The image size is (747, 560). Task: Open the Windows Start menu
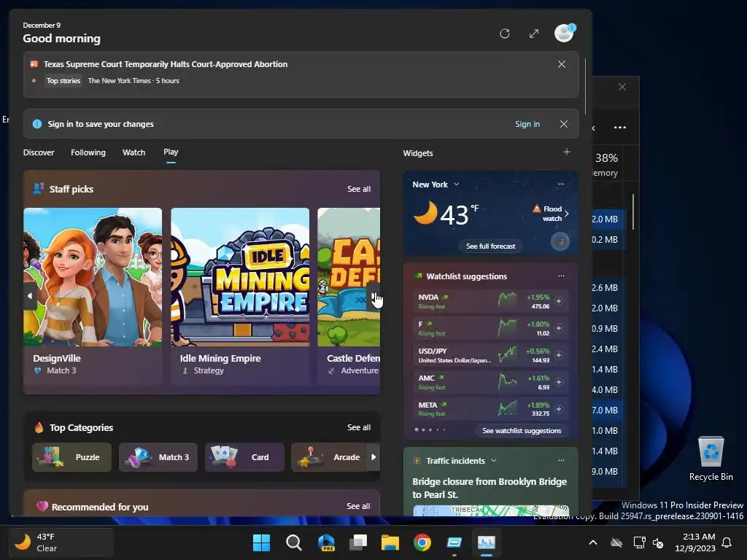[x=262, y=542]
